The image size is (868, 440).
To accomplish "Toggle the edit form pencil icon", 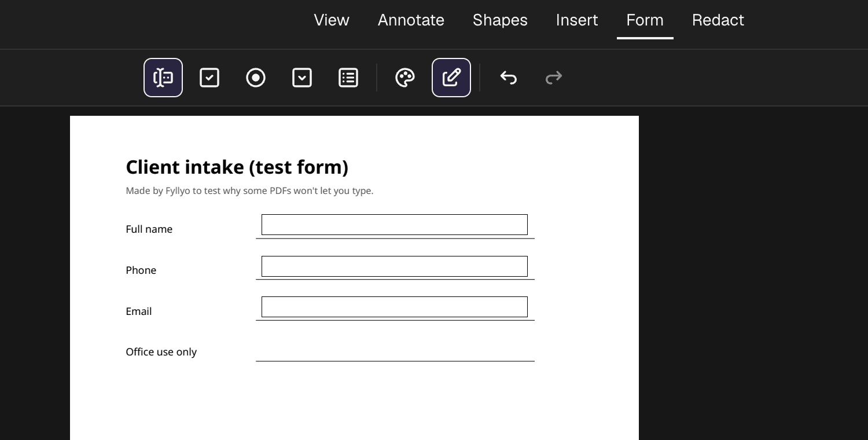I will click(451, 78).
